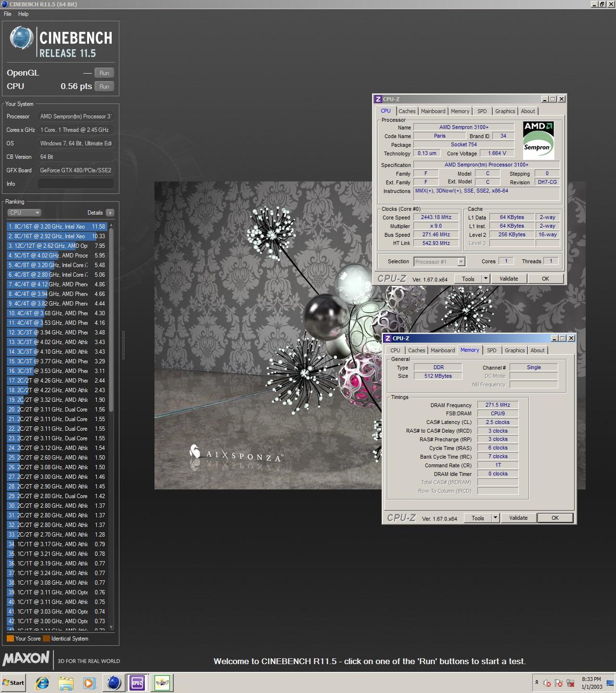Click the muted volume tray icon

[x=547, y=683]
